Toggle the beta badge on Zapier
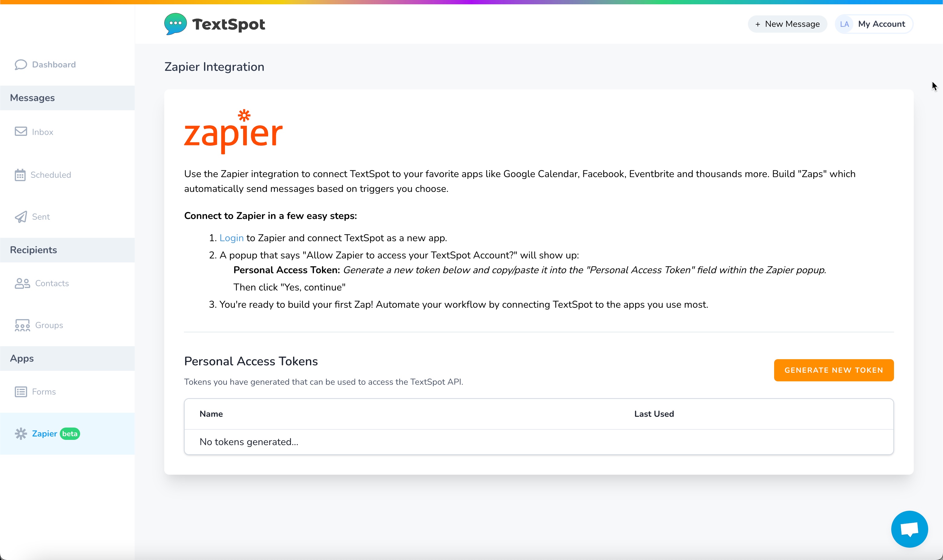Viewport: 943px width, 560px height. [x=70, y=433]
